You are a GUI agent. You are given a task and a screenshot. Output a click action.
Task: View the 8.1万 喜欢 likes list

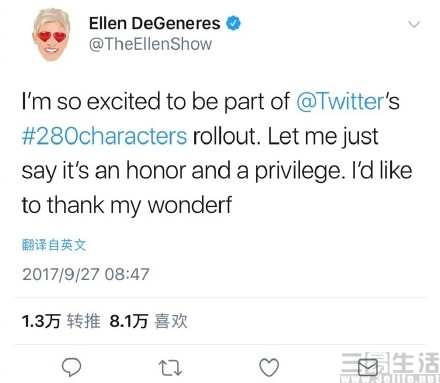(148, 321)
